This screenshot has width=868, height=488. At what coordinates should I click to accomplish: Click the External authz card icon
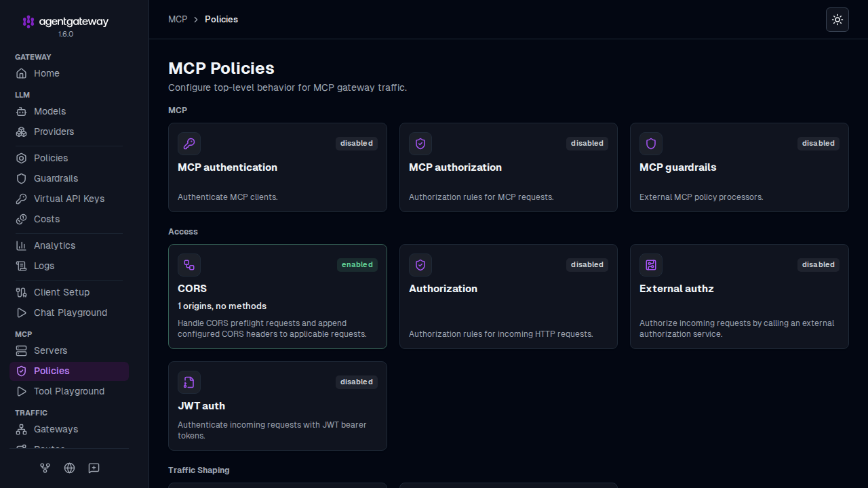[651, 265]
